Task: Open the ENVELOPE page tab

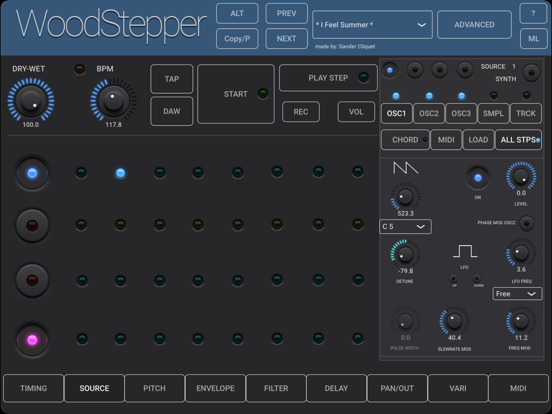Action: tap(215, 388)
